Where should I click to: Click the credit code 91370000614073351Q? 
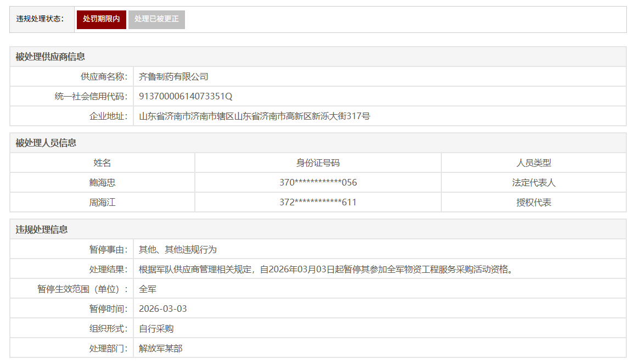click(186, 96)
